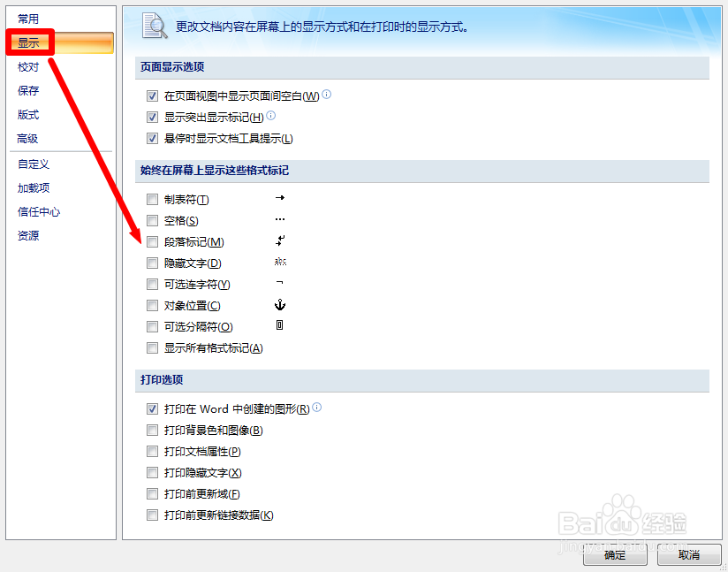Click the space dots icon beside 空格

coord(280,220)
